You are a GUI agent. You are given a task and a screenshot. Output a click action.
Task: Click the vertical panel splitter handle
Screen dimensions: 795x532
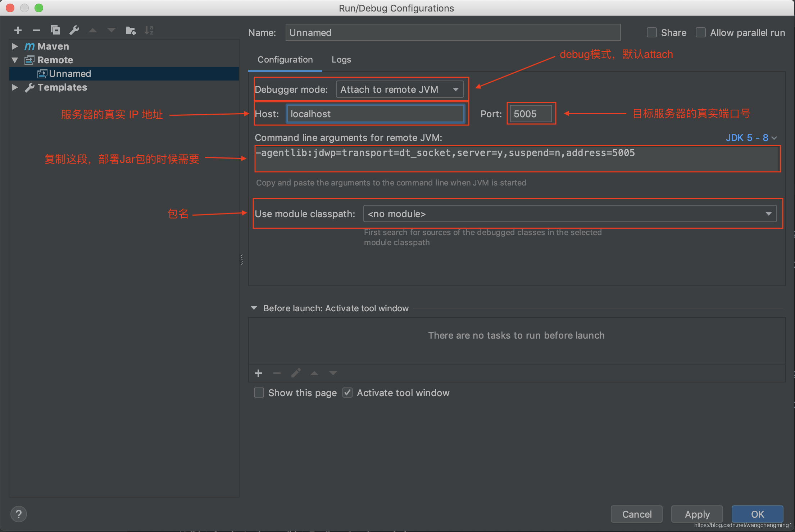242,259
